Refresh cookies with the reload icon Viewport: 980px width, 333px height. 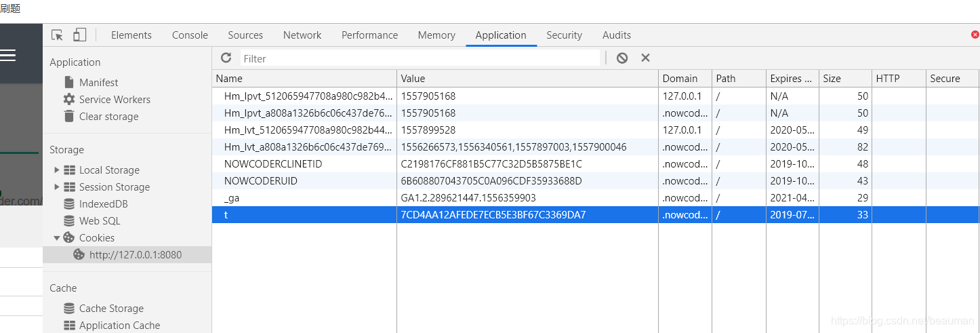pos(226,58)
